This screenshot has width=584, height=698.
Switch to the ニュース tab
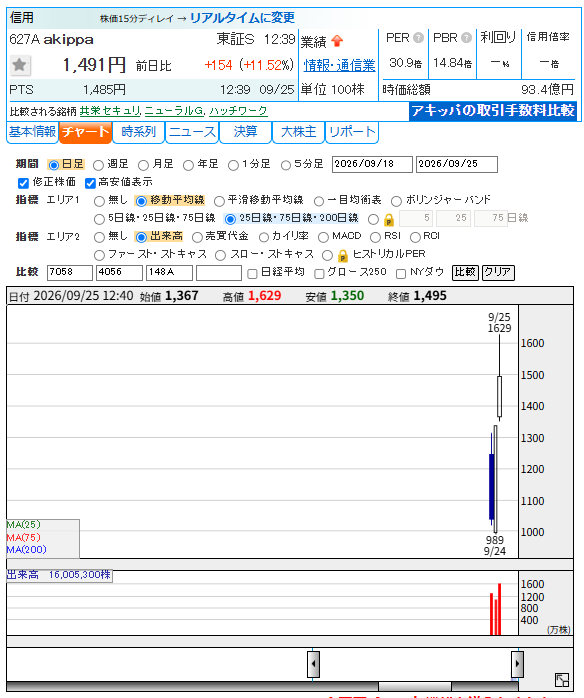pyautogui.click(x=192, y=132)
